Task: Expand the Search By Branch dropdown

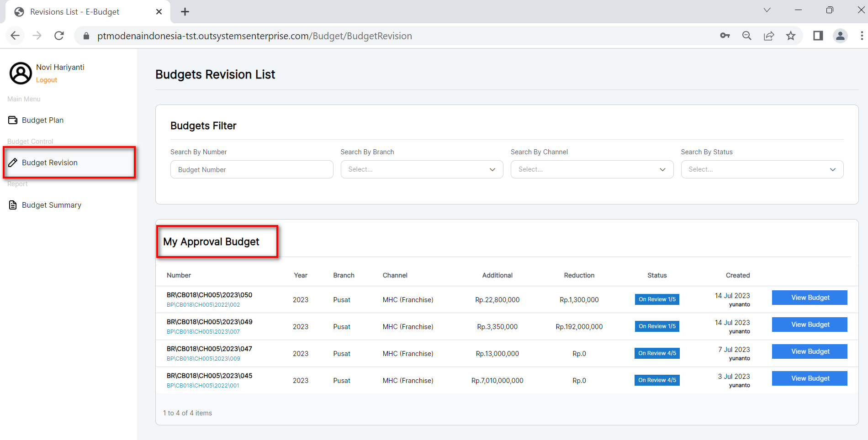Action: (x=422, y=169)
